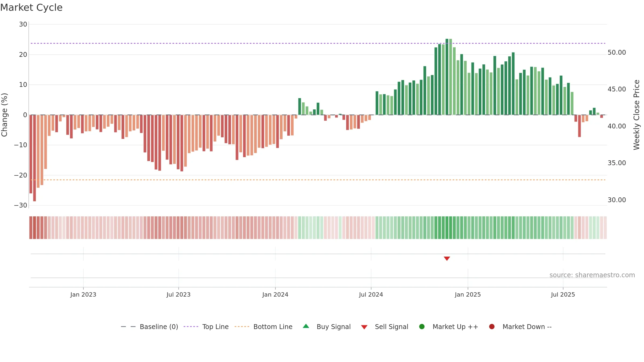The width and height of the screenshot is (644, 362).
Task: Click the Jul 2024 axis label
Action: tap(371, 294)
